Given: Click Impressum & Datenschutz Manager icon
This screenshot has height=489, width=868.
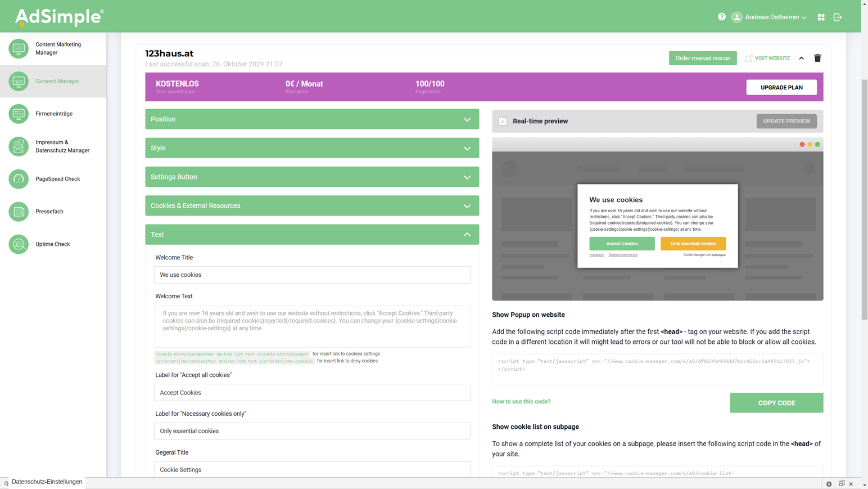Looking at the screenshot, I should tap(19, 146).
